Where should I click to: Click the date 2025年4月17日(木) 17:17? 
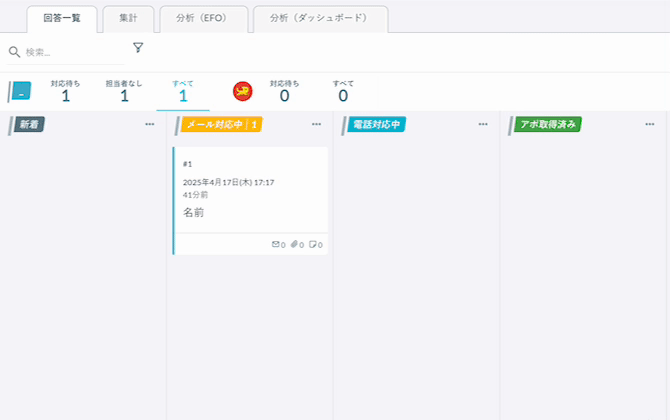coord(229,182)
